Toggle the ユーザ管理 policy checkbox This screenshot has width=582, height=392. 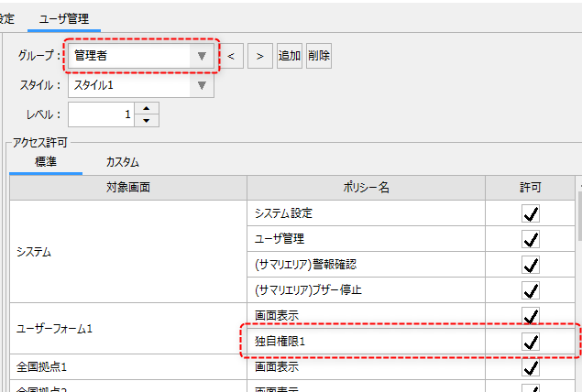(x=530, y=239)
